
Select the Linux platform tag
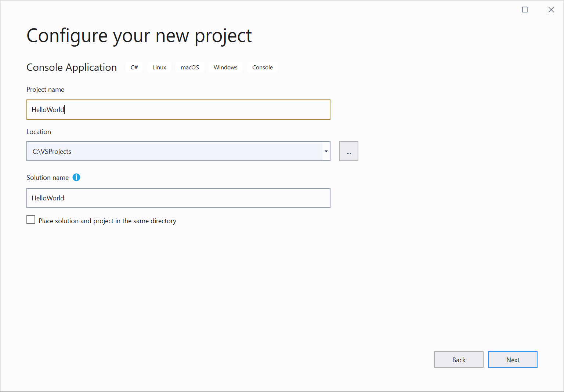coord(159,67)
